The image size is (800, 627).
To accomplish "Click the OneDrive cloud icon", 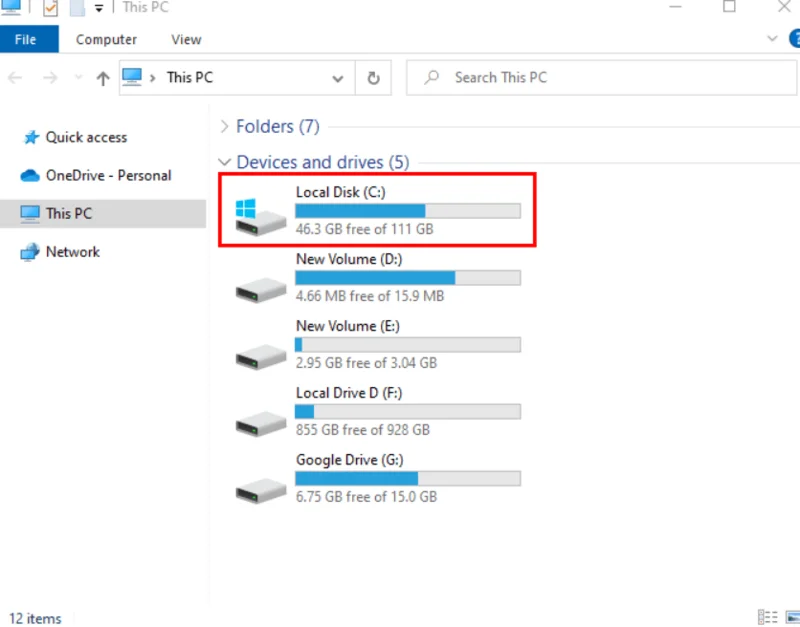I will tap(30, 176).
